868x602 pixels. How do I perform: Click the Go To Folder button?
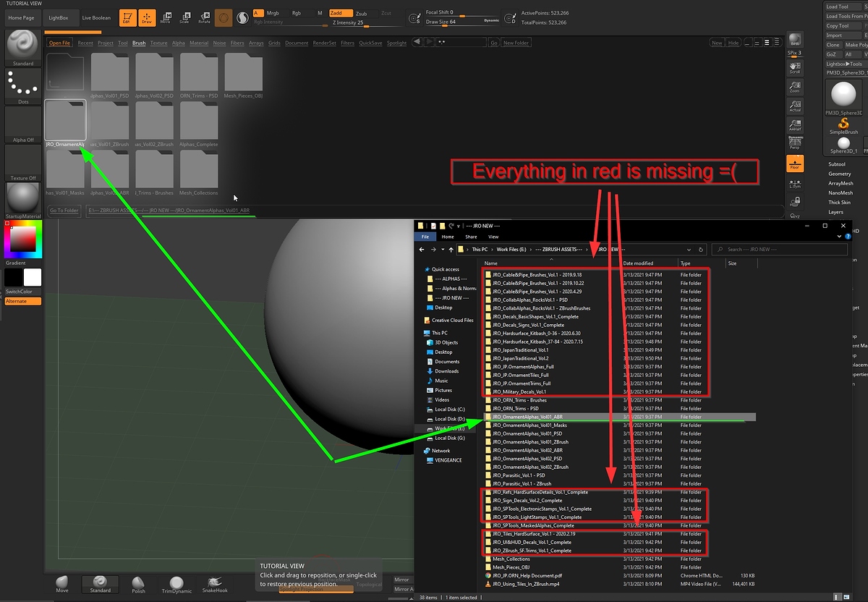pos(64,211)
